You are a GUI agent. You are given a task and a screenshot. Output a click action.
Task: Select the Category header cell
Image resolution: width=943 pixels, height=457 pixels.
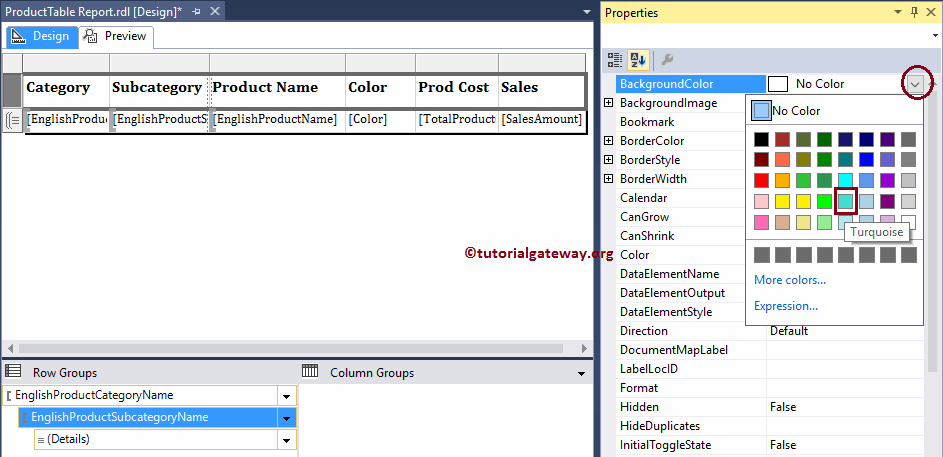[67, 90]
